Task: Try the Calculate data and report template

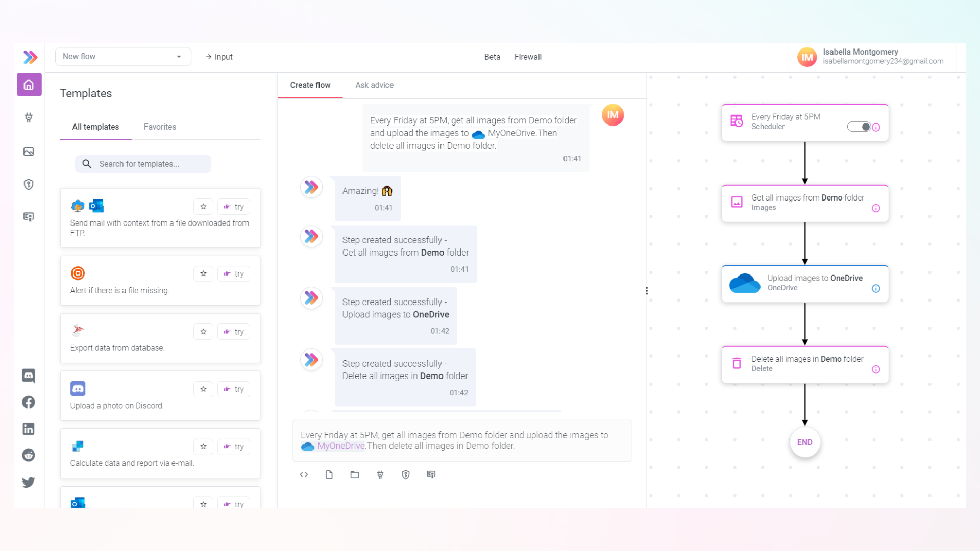Action: pos(234,447)
